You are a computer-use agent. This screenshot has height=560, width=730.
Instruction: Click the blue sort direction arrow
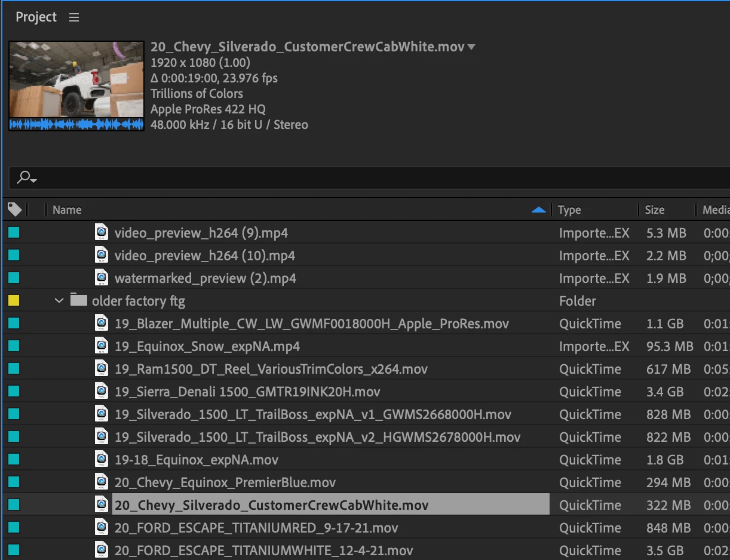click(x=538, y=210)
